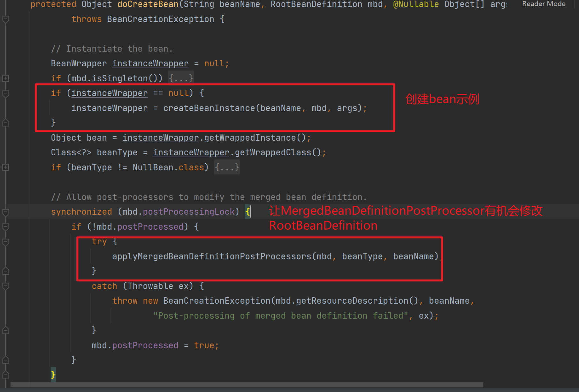The height and width of the screenshot is (392, 579).
Task: Click the highlighted opening brace after synchronized
Action: (248, 212)
